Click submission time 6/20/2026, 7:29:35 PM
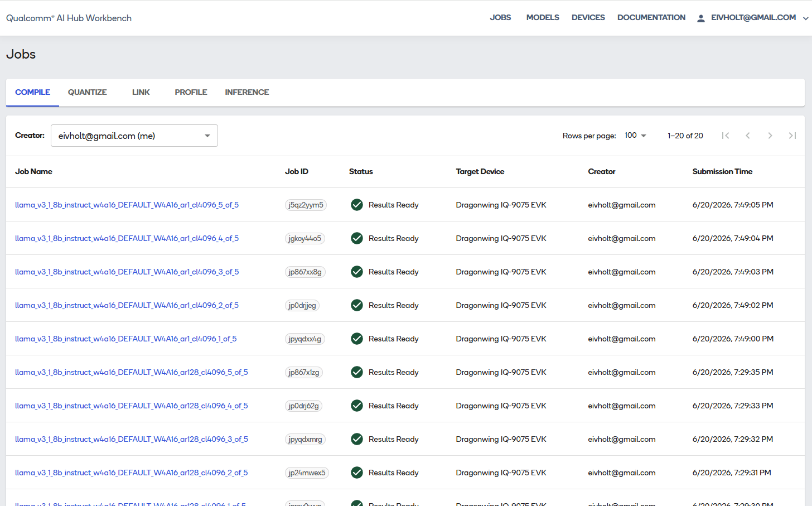This screenshot has width=812, height=506. pos(733,372)
